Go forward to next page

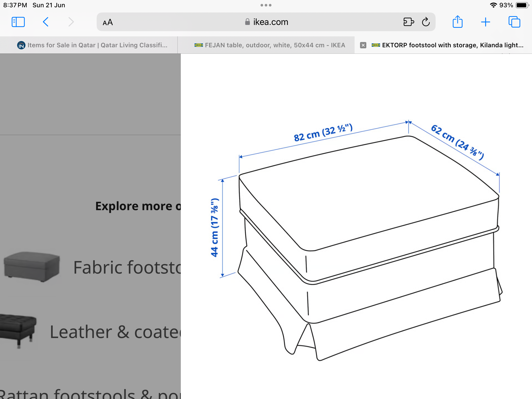(71, 22)
